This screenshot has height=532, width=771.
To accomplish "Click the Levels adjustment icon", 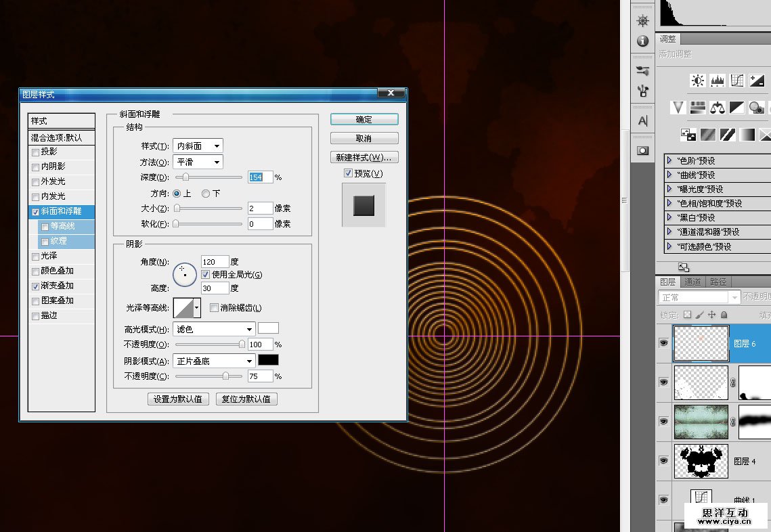I will point(718,81).
